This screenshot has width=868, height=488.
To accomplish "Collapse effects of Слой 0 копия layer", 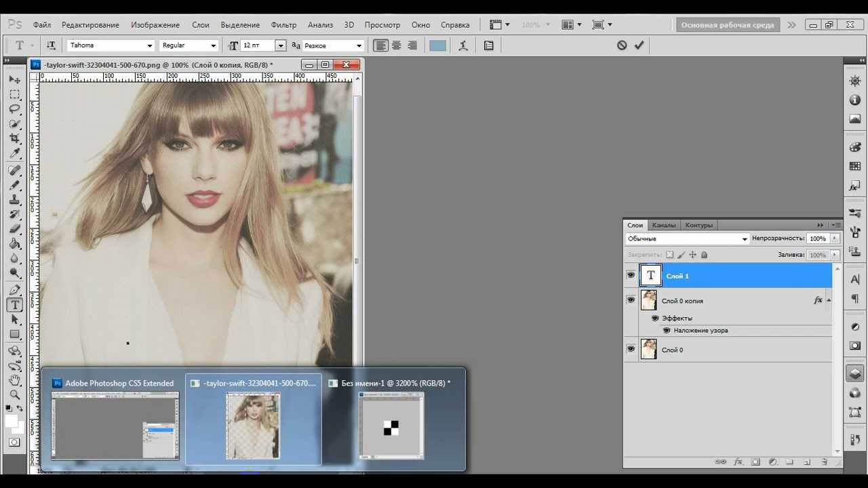I will 829,300.
